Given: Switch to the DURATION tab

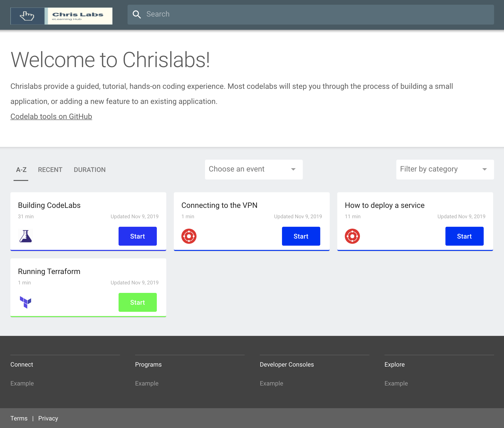Looking at the screenshot, I should (x=90, y=170).
